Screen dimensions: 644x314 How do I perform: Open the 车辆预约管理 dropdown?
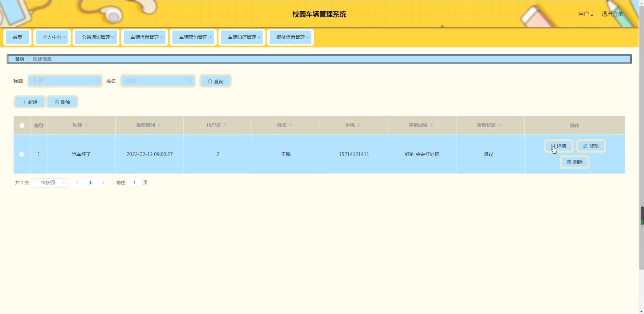[193, 37]
